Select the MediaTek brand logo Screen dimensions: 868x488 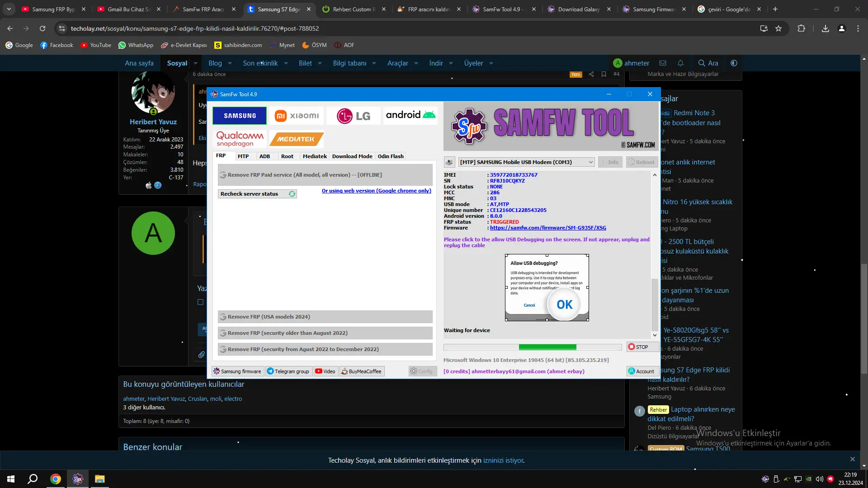[x=297, y=139]
